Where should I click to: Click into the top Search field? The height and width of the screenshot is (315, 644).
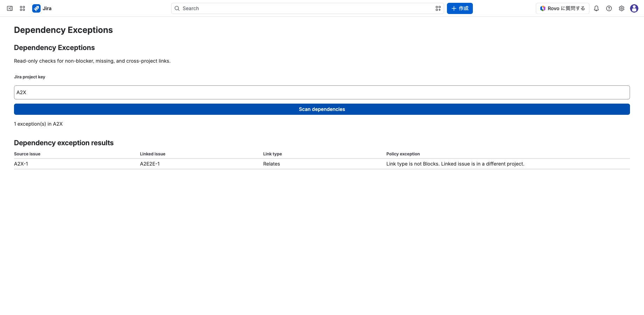tap(308, 8)
